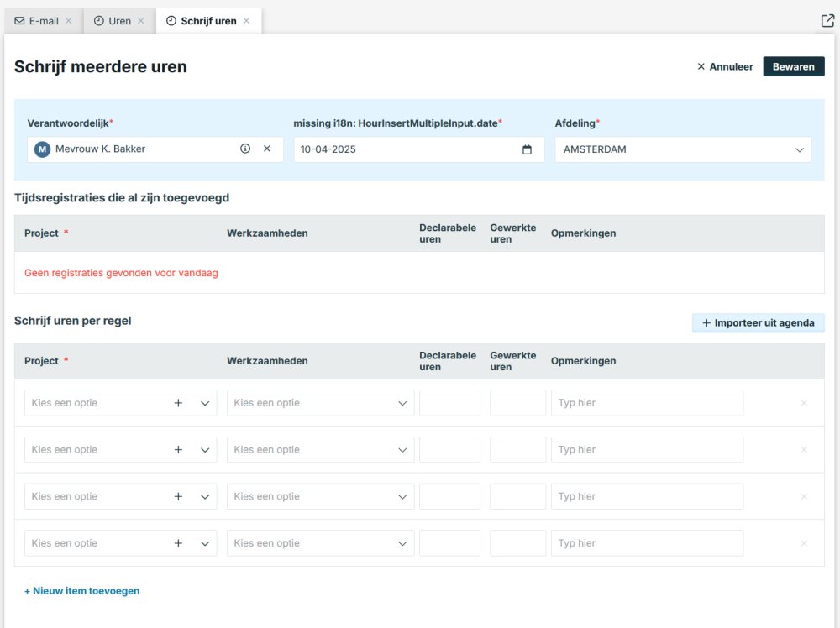Image resolution: width=840 pixels, height=628 pixels.
Task: Click Importeer uit agenda button
Action: pyautogui.click(x=758, y=323)
